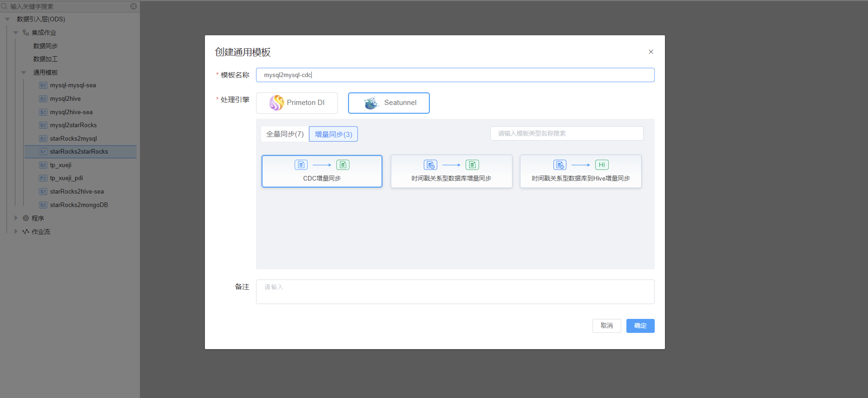Image resolution: width=868 pixels, height=398 pixels.
Task: Click the CDC source database icon
Action: tap(301, 165)
